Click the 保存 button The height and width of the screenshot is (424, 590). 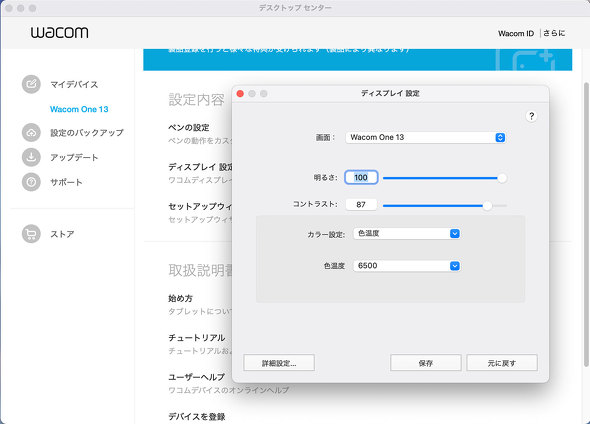pos(426,363)
